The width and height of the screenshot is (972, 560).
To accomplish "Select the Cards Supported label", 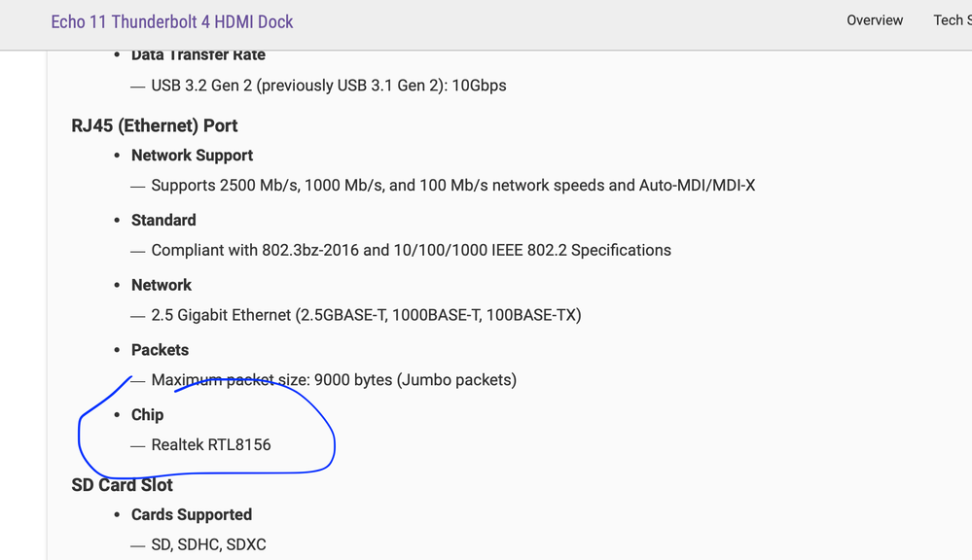I will pyautogui.click(x=192, y=514).
